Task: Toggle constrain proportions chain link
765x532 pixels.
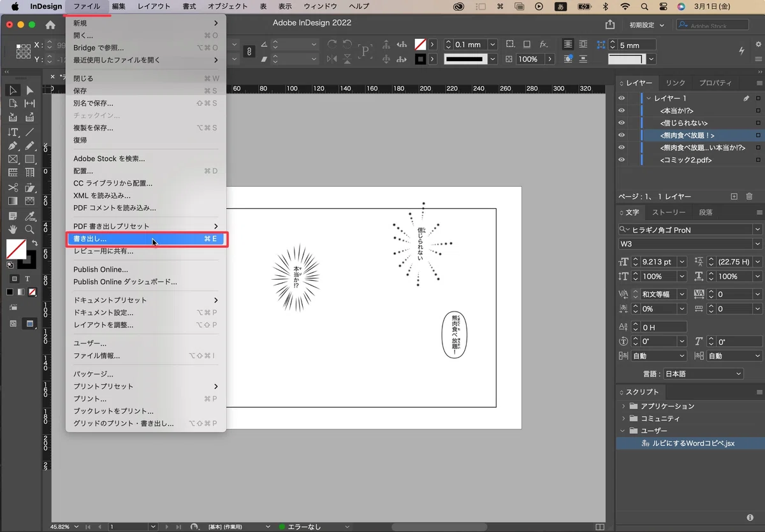Action: pyautogui.click(x=249, y=52)
